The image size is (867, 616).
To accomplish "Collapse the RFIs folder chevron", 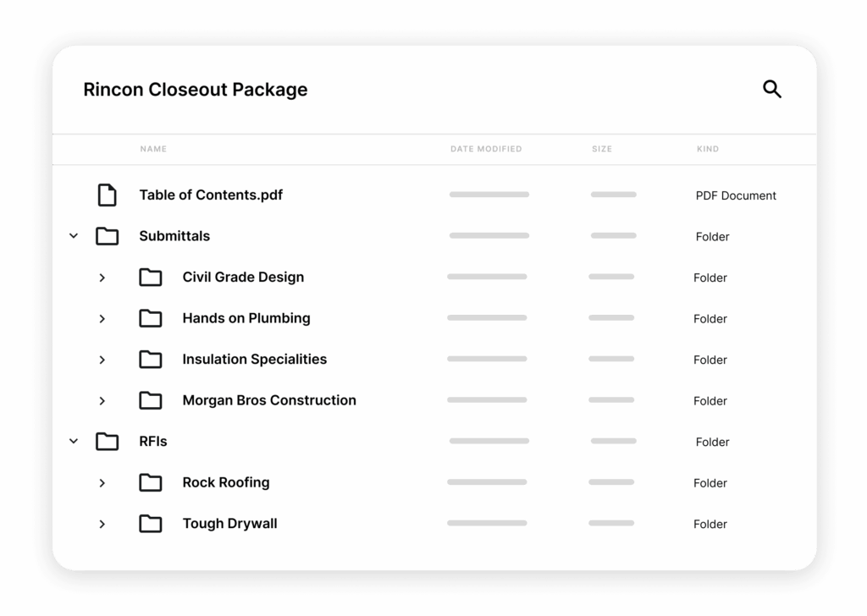I will point(74,442).
